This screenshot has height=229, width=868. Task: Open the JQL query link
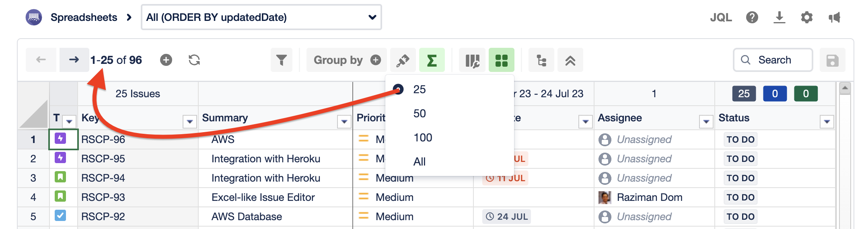point(721,17)
